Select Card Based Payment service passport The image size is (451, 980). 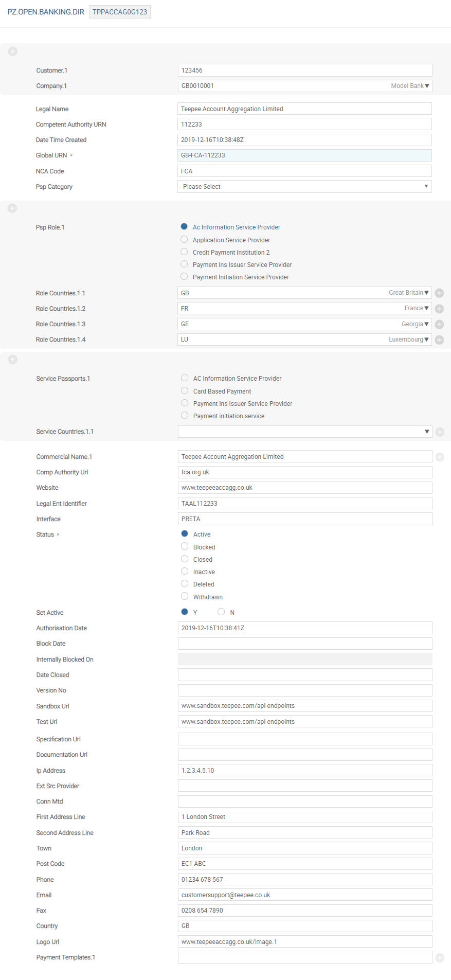coord(185,391)
